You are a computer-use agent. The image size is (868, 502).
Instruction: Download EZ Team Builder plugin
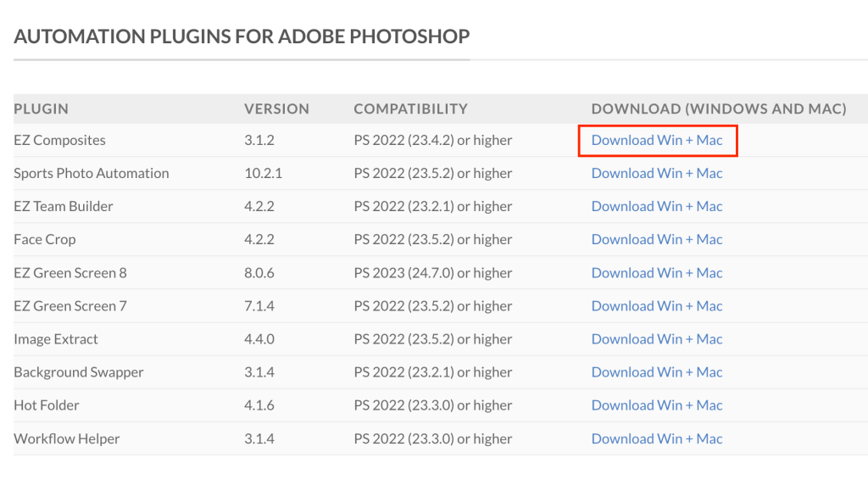click(x=657, y=207)
